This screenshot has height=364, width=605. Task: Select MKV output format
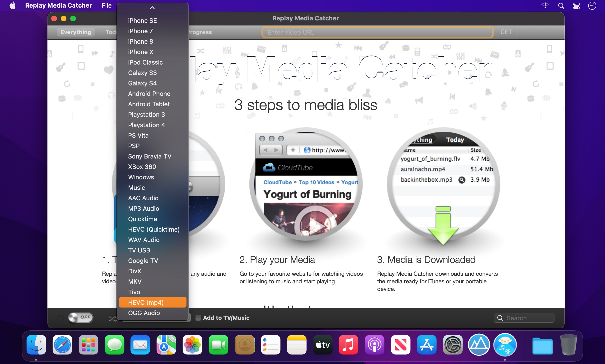[134, 281]
